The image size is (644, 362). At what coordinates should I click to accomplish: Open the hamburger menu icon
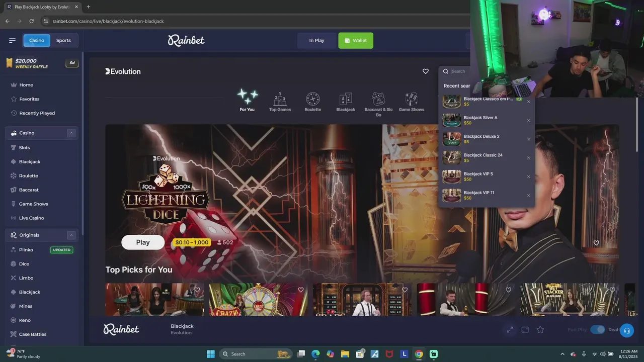click(x=12, y=40)
